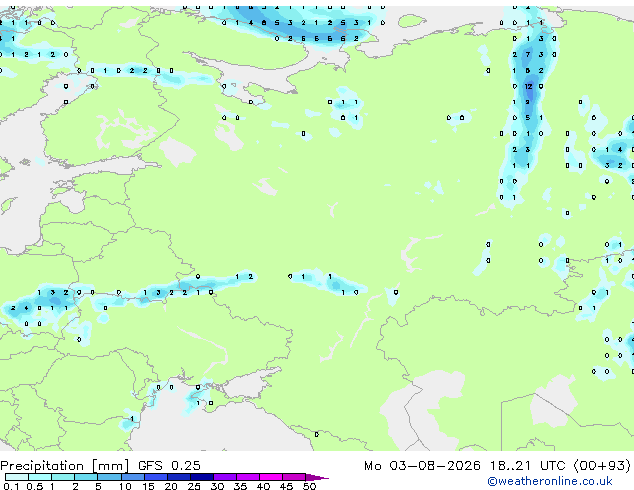Viewport: 634px width, 490px height.
Task: Select the 30–35 mm purple legend box
Action: 225,477
